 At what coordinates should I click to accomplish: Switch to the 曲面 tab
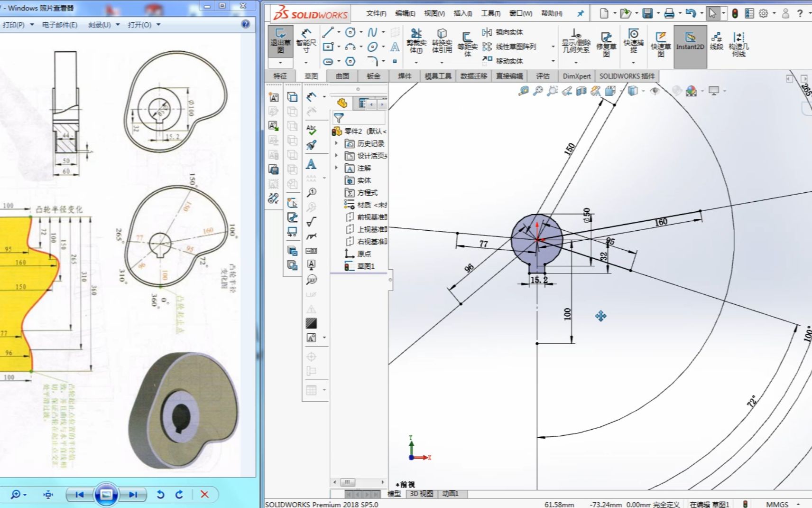342,76
